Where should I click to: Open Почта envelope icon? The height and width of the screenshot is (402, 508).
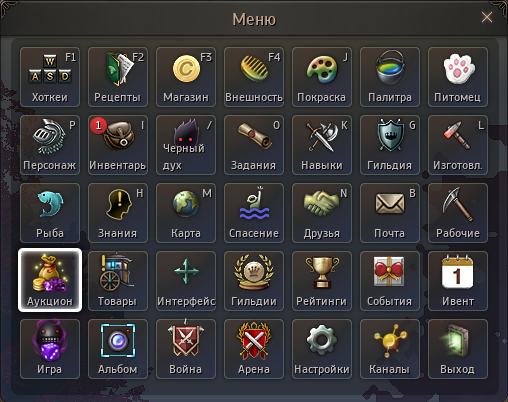(390, 213)
